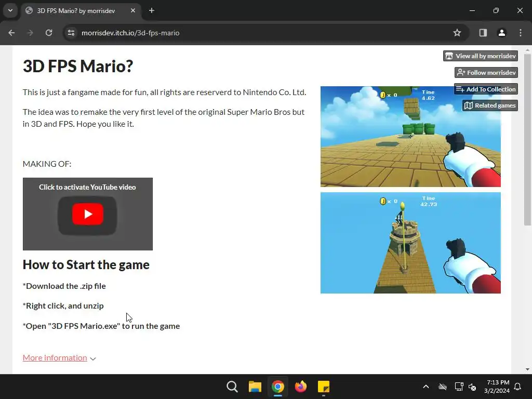Open File Explorer from taskbar
This screenshot has width=532, height=399.
pos(255,387)
